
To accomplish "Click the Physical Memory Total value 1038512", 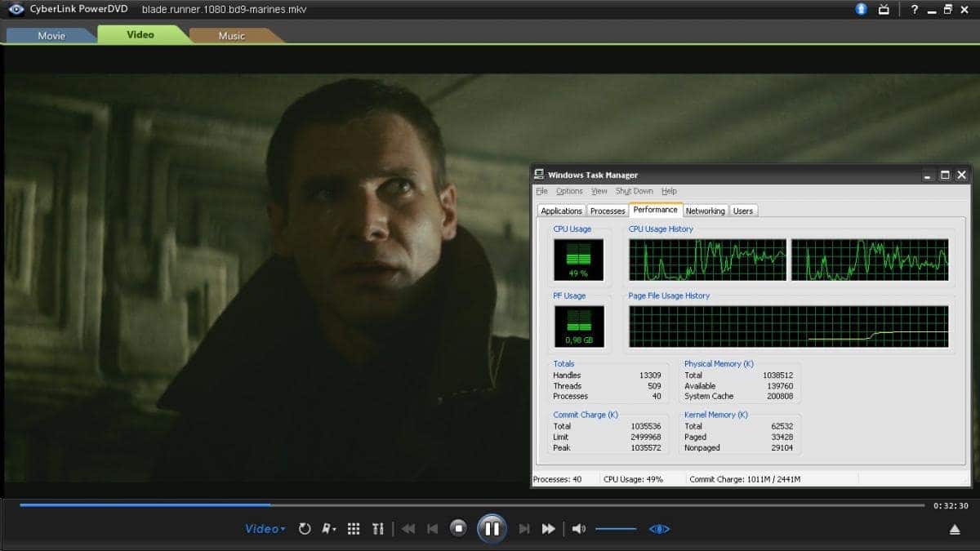I will [777, 375].
